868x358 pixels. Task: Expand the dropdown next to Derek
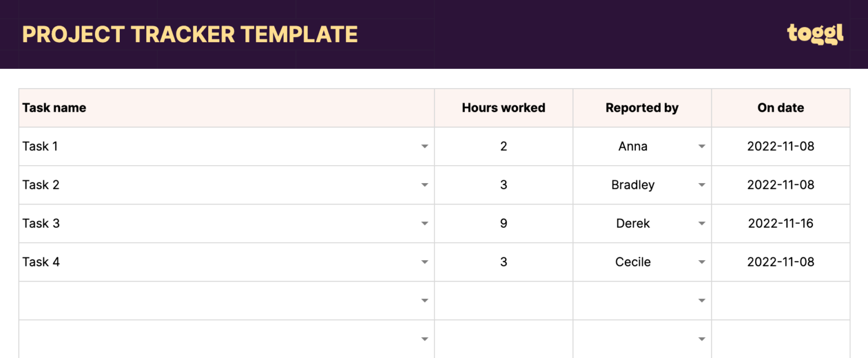tap(701, 223)
